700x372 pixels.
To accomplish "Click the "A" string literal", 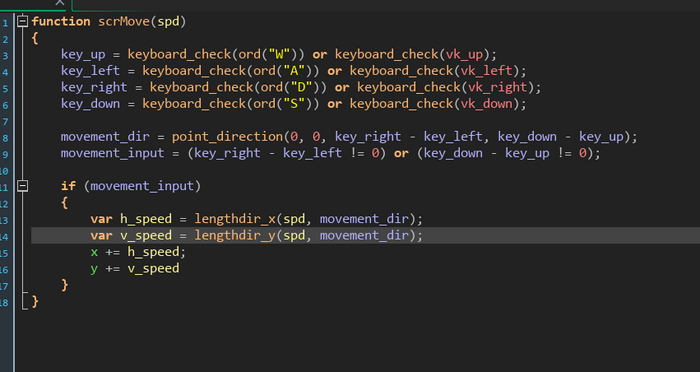I will click(x=294, y=71).
